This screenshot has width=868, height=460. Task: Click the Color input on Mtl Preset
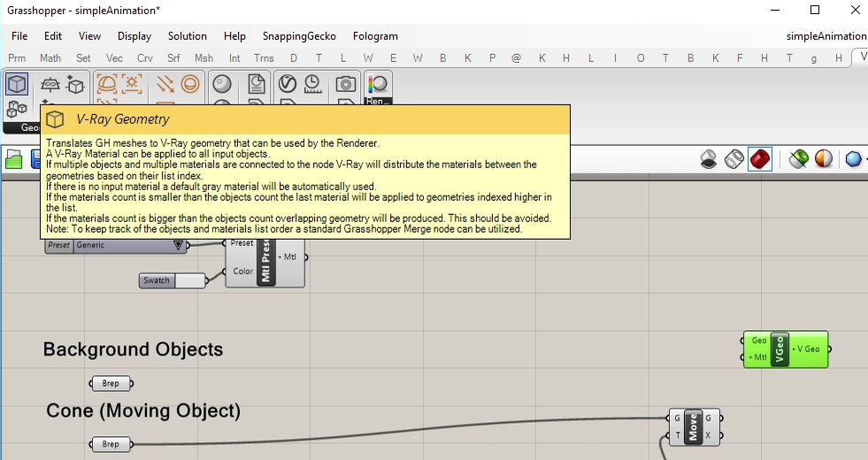(242, 272)
